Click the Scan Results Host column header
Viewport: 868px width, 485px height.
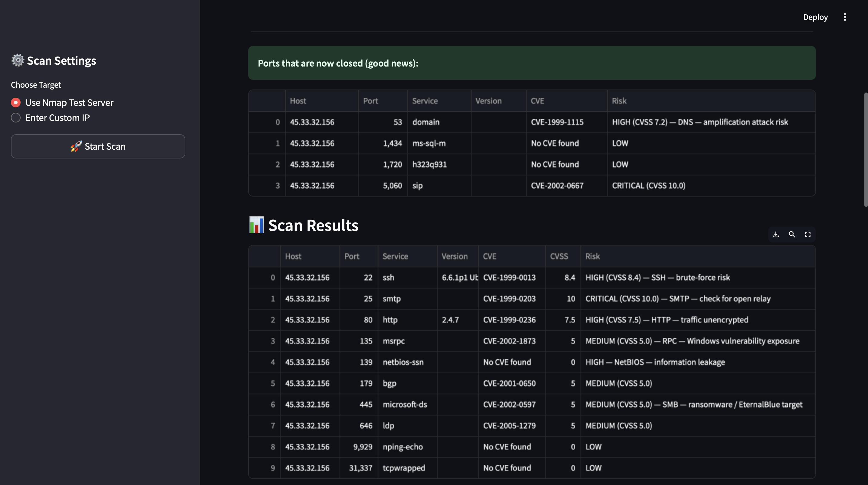310,256
